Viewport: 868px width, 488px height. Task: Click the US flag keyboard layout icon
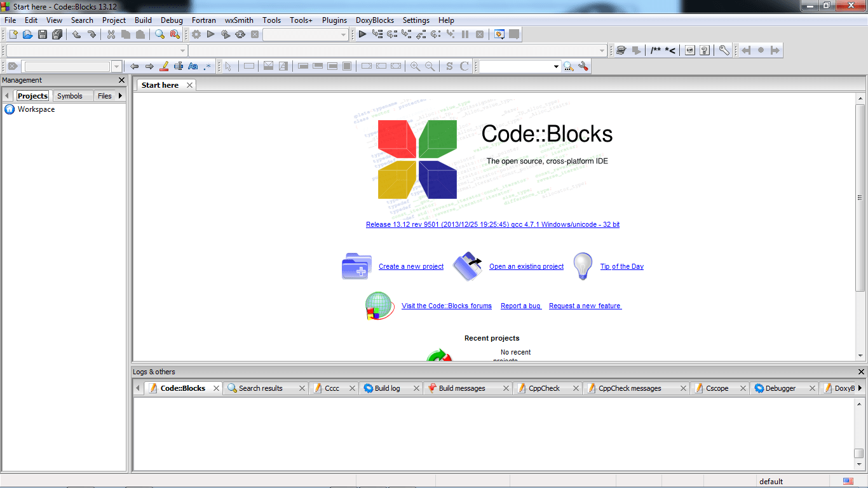coord(848,481)
